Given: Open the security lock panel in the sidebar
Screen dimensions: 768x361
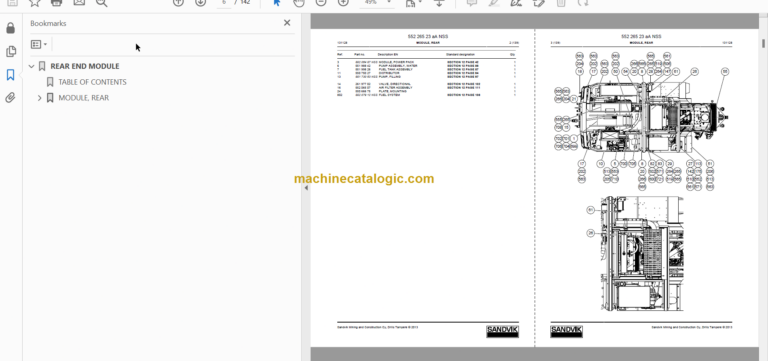Looking at the screenshot, I should click(10, 28).
